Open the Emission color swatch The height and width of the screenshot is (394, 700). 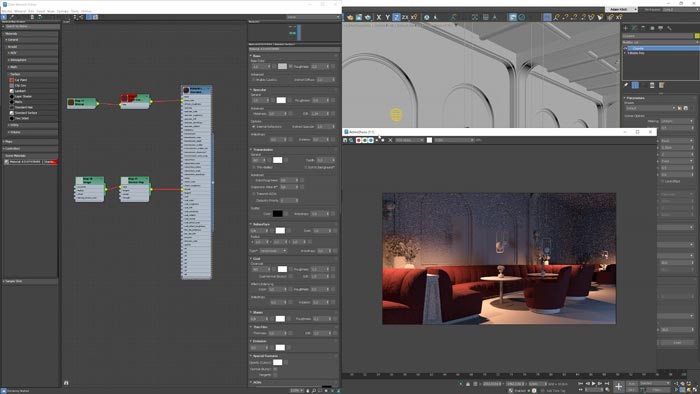tap(280, 348)
